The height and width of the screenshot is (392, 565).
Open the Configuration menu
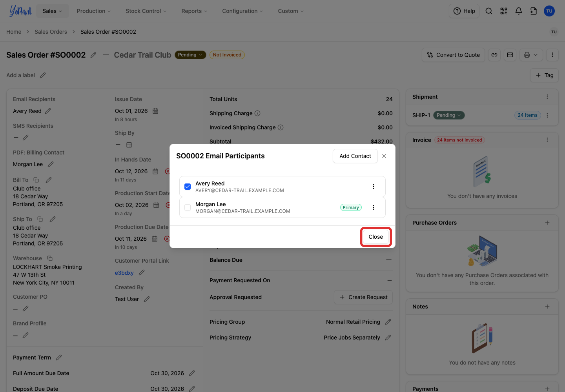point(242,11)
